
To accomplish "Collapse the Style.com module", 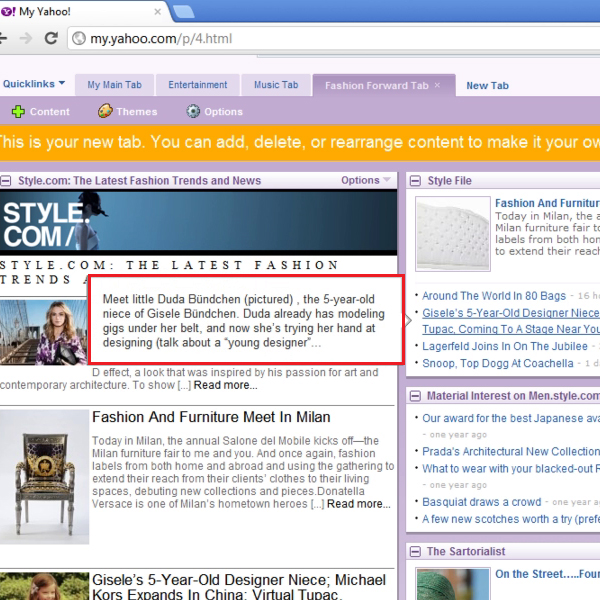I will click(5, 181).
